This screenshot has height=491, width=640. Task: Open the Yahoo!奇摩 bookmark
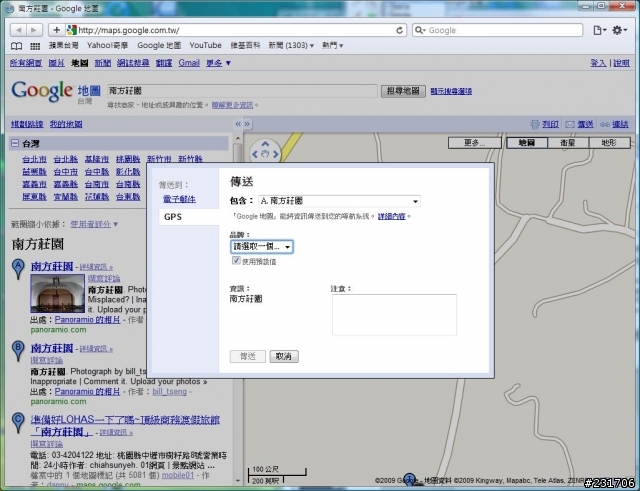(x=107, y=45)
